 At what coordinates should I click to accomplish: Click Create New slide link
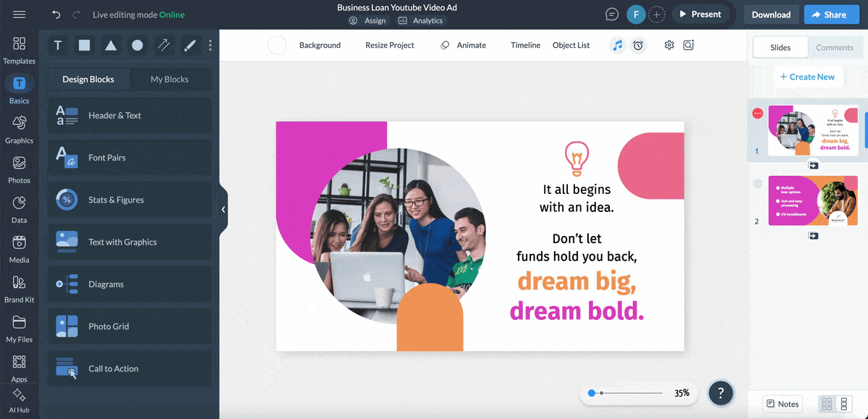[x=807, y=77]
